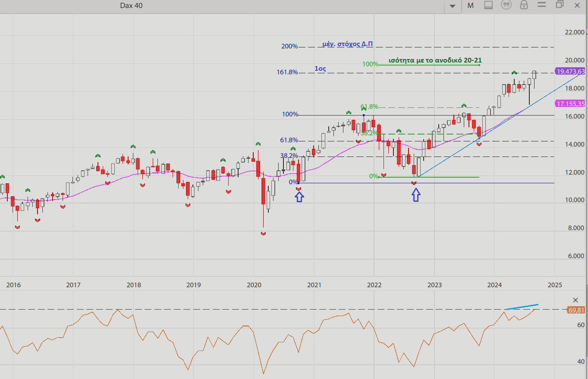Click the blue 161.8% Fibonacci level label
Screen dimensions: 588x379
(x=287, y=72)
